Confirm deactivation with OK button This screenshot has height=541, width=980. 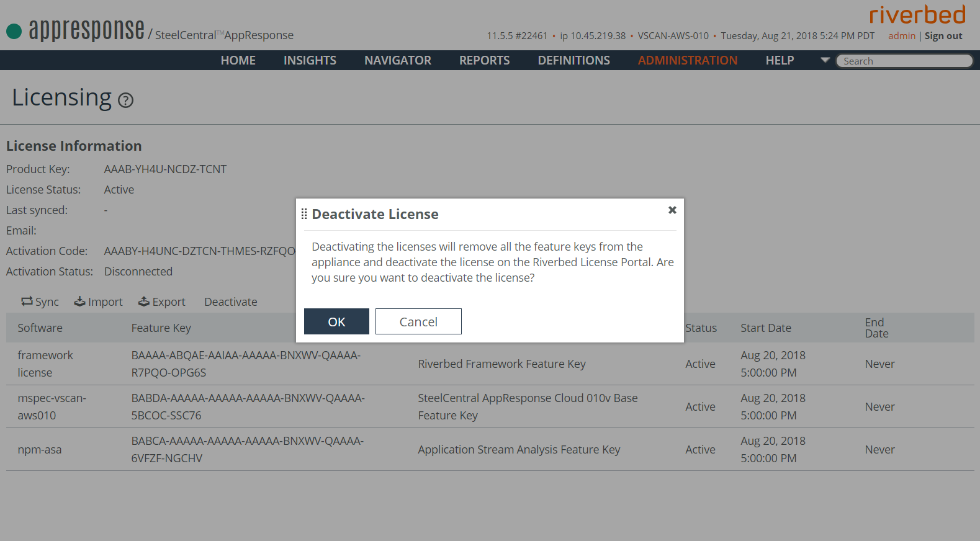point(336,321)
